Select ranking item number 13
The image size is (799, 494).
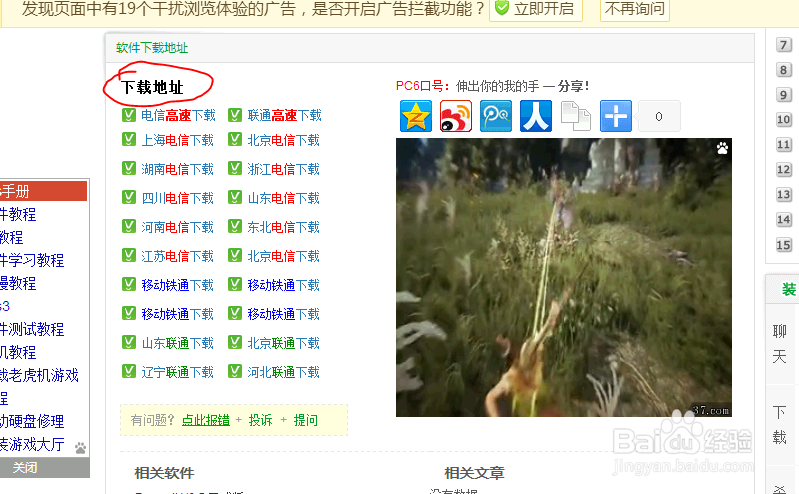(784, 195)
